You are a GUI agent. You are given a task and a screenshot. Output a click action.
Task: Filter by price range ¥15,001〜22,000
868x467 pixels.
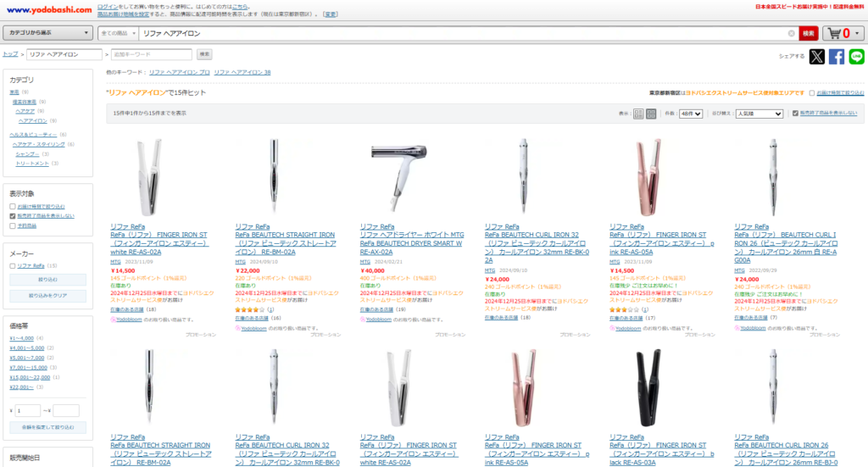[30, 377]
